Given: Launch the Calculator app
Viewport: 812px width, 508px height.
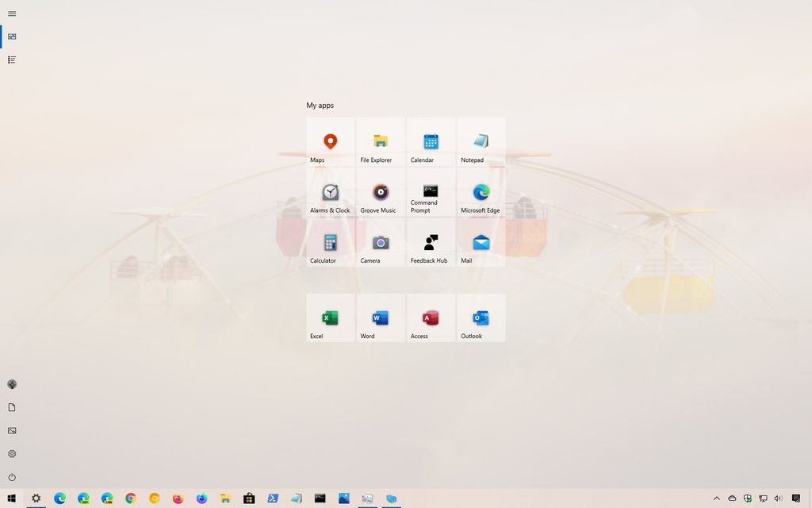Looking at the screenshot, I should click(330, 242).
